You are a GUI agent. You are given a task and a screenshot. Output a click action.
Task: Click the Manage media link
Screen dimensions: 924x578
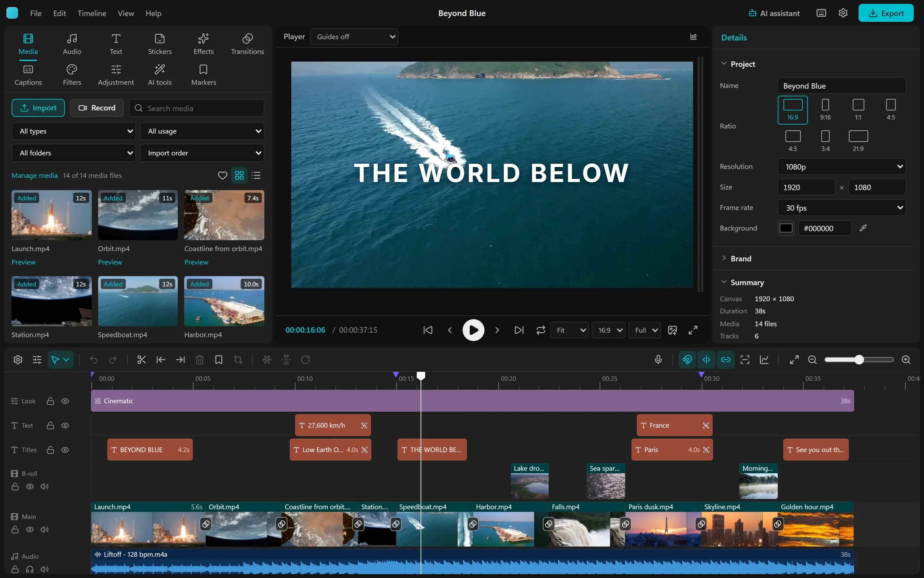tap(34, 175)
